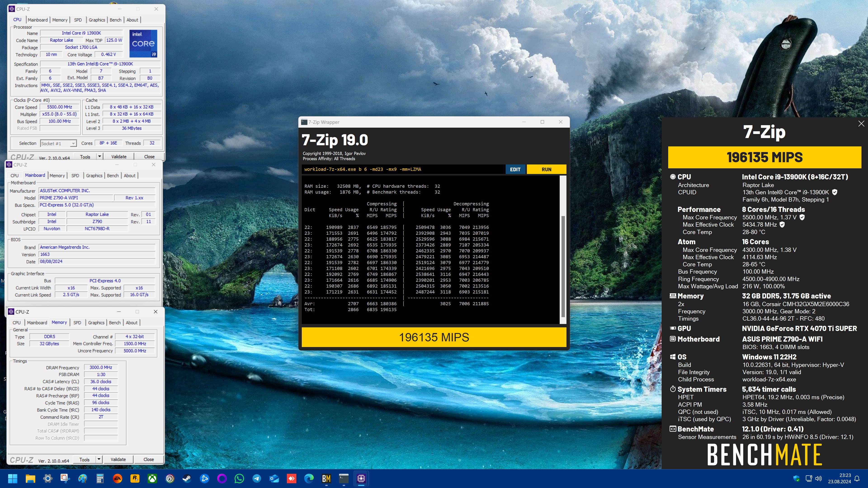This screenshot has height=488, width=868.
Task: Click the Tools button in top CPU-Z window
Action: (x=85, y=157)
